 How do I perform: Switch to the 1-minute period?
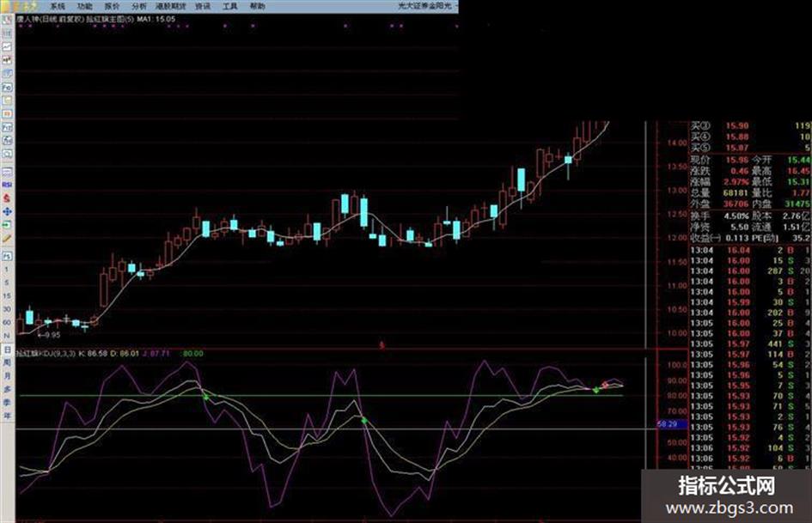click(x=7, y=270)
